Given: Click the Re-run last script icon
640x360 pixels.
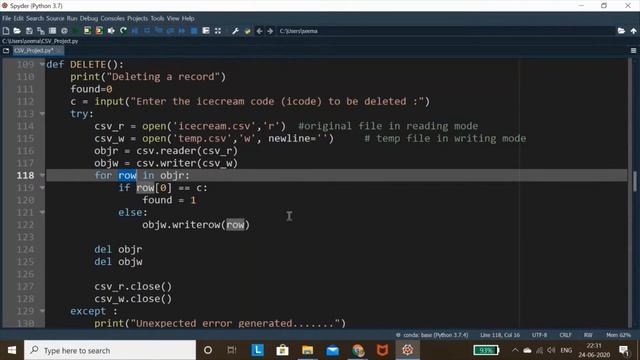Looking at the screenshot, I should [123, 31].
